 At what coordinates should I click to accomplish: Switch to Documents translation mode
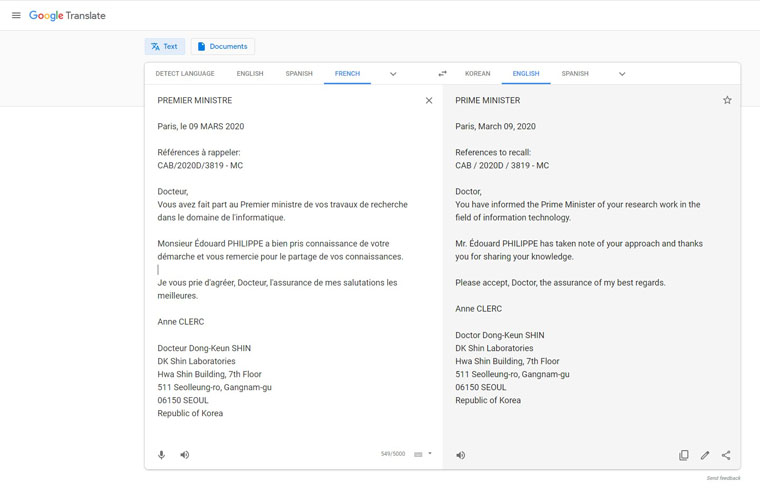point(222,47)
